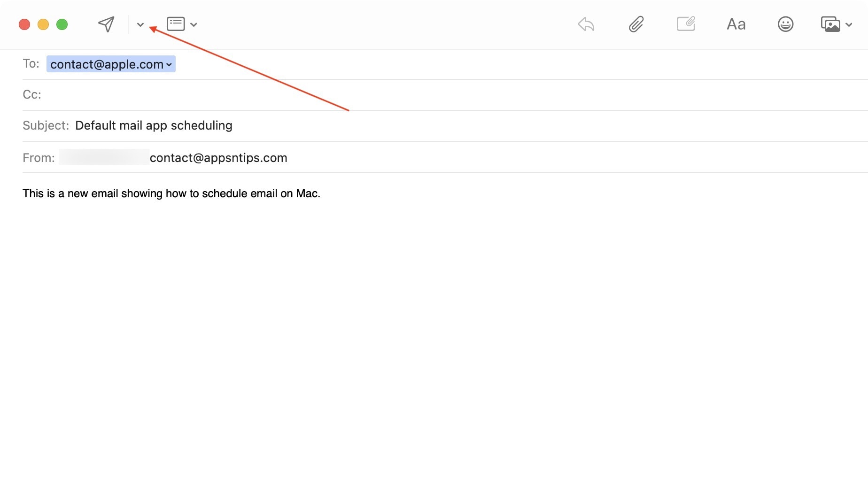This screenshot has width=868, height=494.
Task: Click the reply arrow icon
Action: point(586,24)
